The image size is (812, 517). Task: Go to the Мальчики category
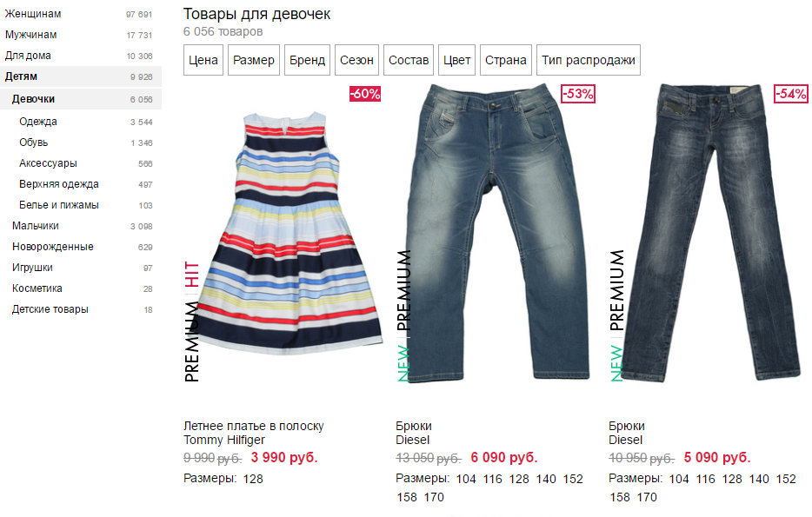pos(36,226)
